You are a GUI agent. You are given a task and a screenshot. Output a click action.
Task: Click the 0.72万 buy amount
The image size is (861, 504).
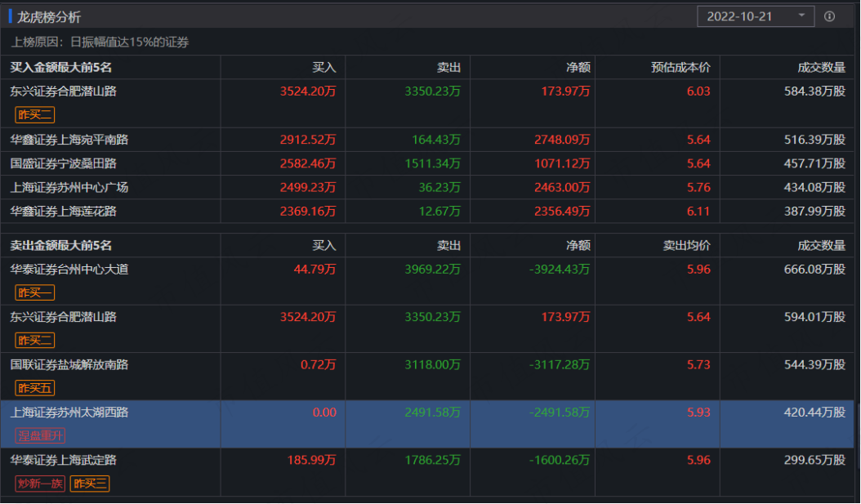[x=318, y=364]
